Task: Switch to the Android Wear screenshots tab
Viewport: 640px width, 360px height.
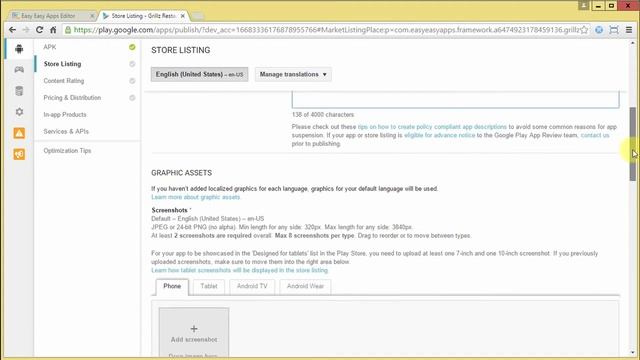Action: 305,287
